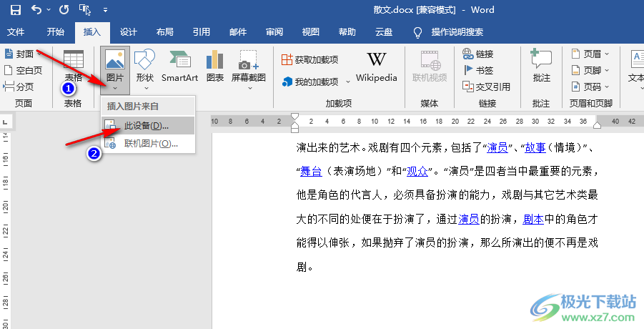The image size is (644, 329).
Task: Switch to the 开始 tab
Action: [56, 32]
